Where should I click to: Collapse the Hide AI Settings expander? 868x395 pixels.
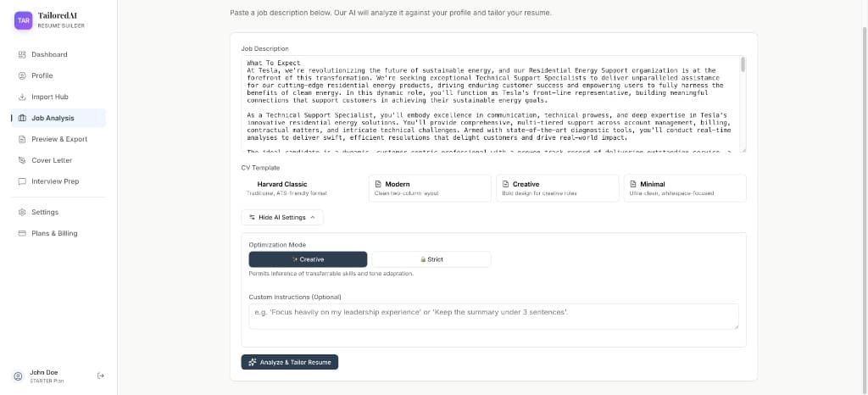point(282,218)
